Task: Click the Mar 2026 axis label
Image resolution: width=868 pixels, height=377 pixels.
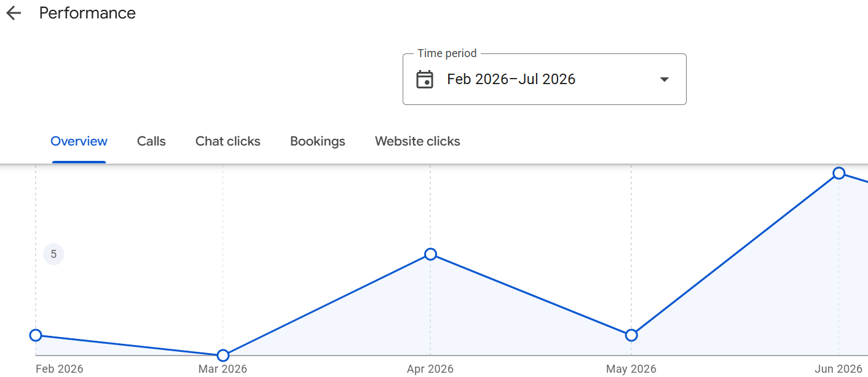Action: 223,369
